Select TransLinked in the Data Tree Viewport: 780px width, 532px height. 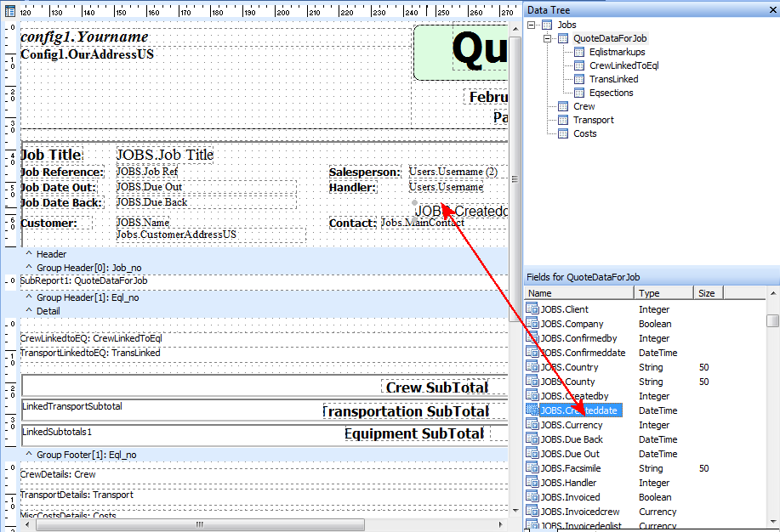[x=613, y=79]
